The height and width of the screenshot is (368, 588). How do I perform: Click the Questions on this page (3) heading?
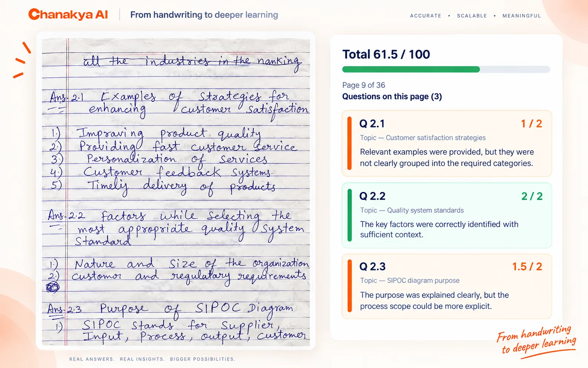pos(392,96)
